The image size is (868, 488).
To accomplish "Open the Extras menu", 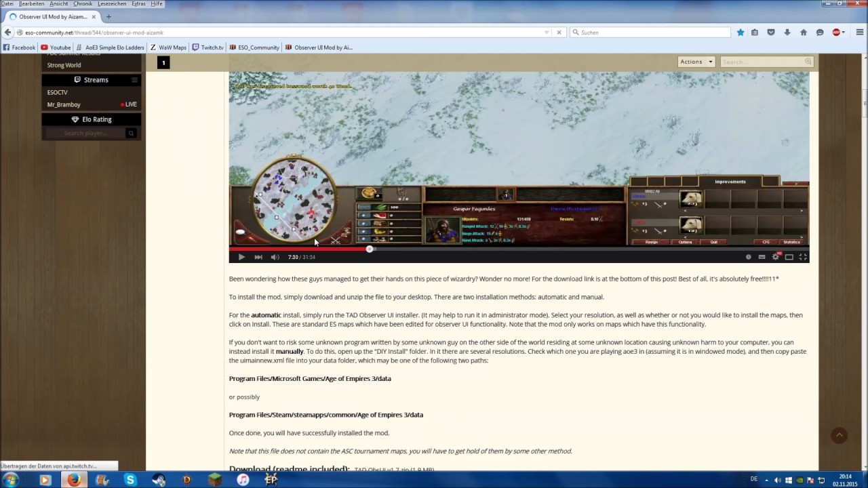I will click(138, 3).
